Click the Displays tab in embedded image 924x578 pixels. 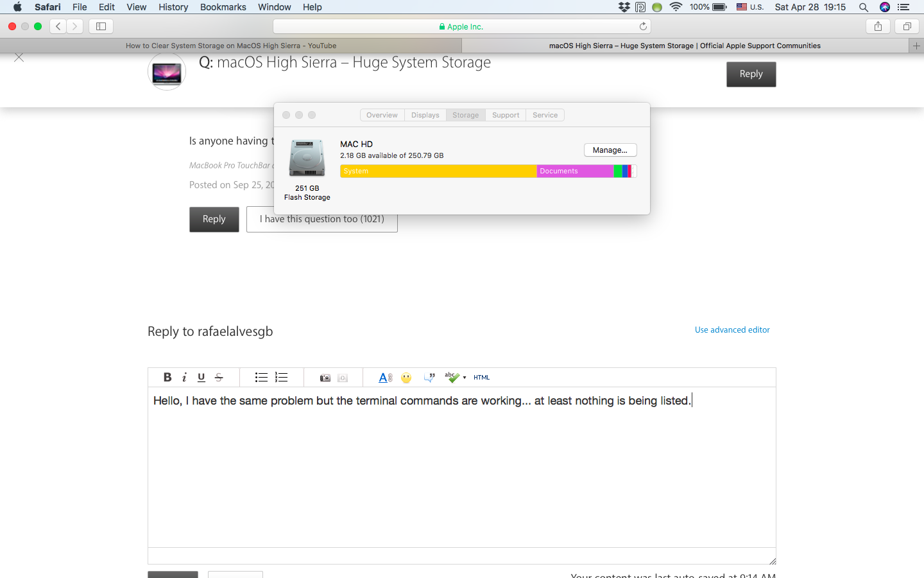425,115
